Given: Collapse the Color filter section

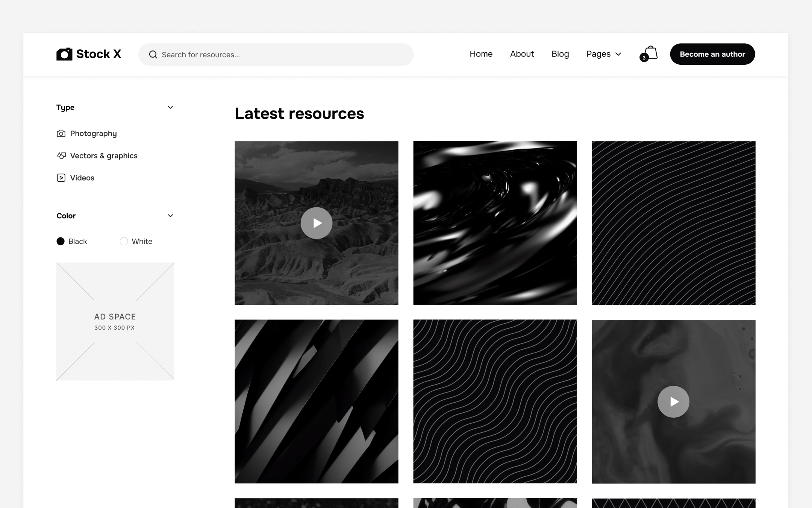Looking at the screenshot, I should coord(170,216).
